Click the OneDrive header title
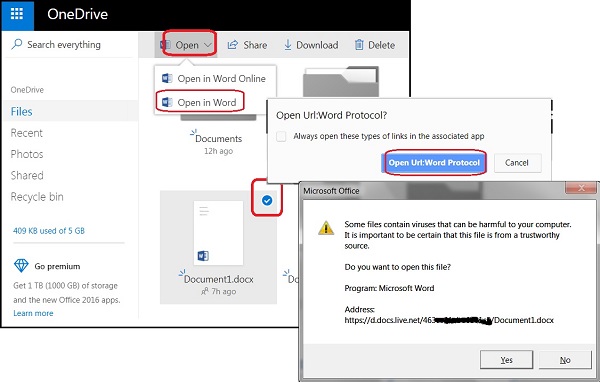600x382 pixels. point(77,14)
